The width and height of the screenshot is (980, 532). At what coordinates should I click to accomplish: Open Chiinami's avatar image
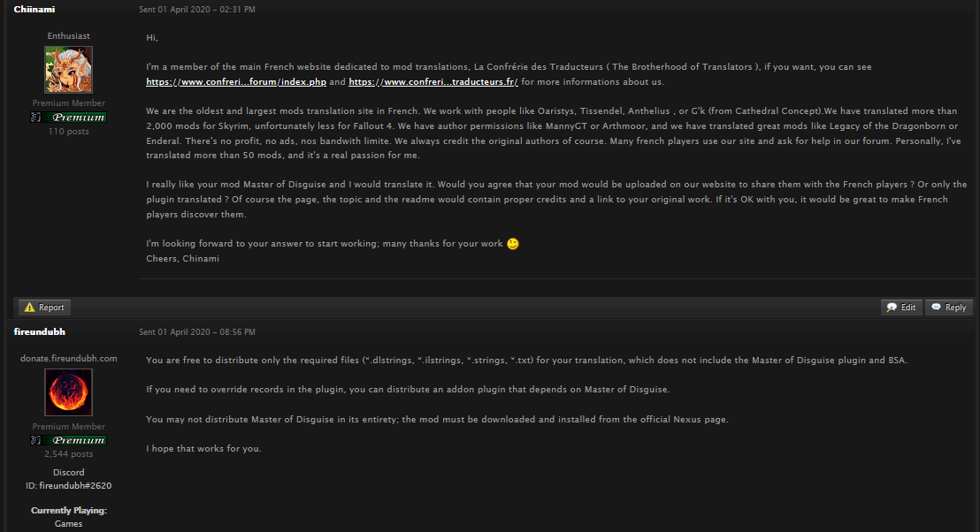pyautogui.click(x=68, y=70)
